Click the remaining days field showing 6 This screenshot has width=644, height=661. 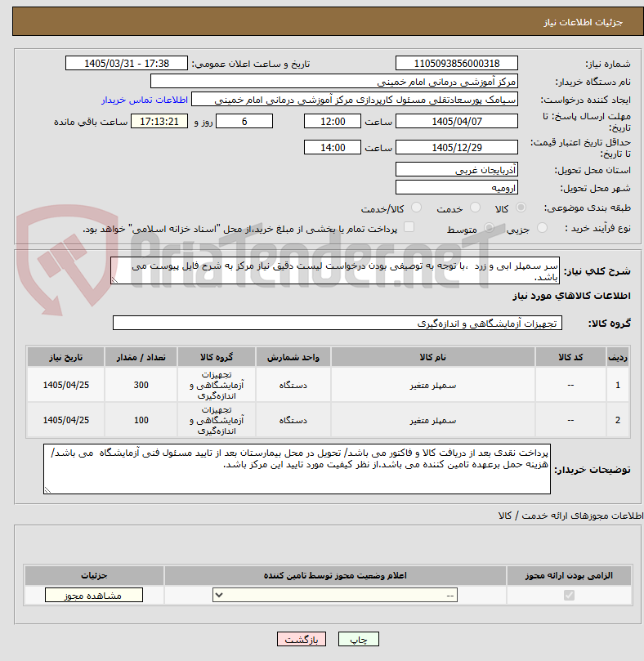[244, 122]
